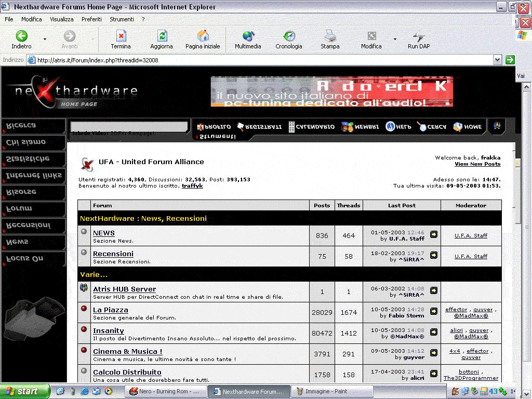Open the NEWS forum link
The width and height of the screenshot is (532, 399).
point(104,233)
